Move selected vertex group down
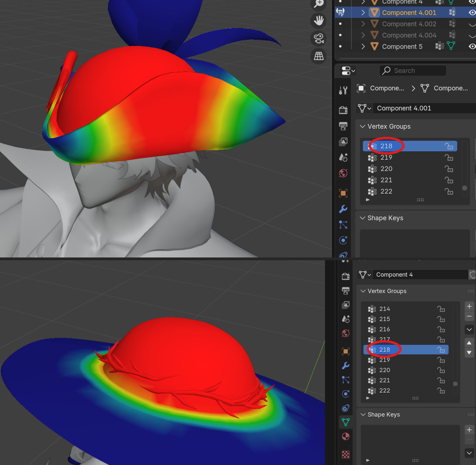Image resolution: width=476 pixels, height=465 pixels. pyautogui.click(x=469, y=353)
